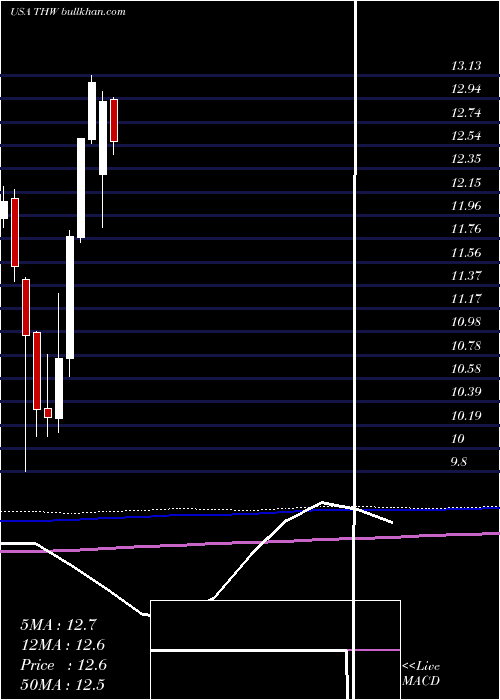Click the <<Live MACD label
The image size is (500, 700).
coord(421,673)
